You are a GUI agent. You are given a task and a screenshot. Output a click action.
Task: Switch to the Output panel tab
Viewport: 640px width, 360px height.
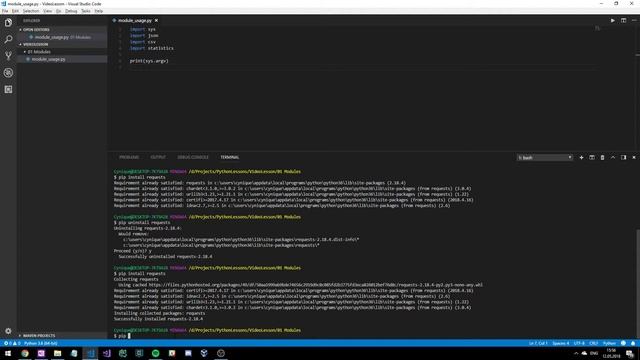tap(158, 158)
